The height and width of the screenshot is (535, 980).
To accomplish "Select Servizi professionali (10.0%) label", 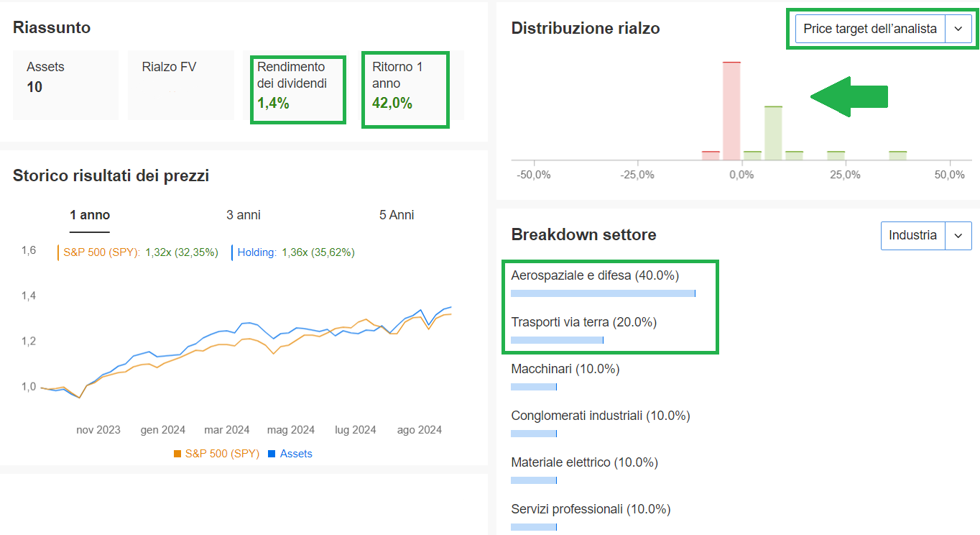I will coord(591,509).
